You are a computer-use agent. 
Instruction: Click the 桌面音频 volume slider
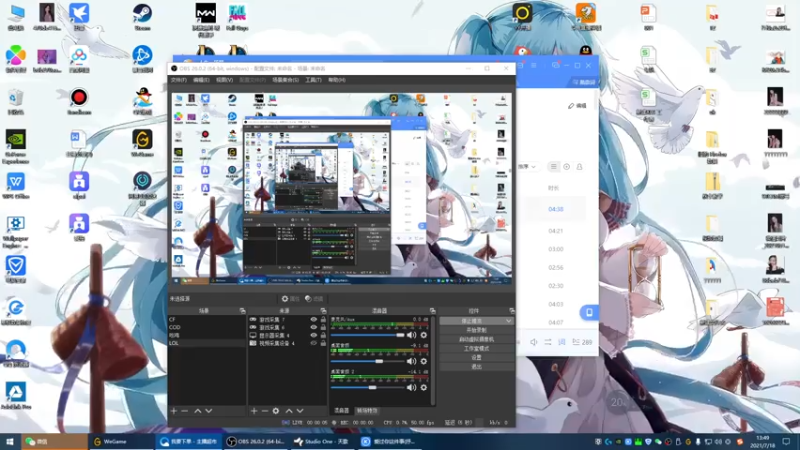(x=367, y=361)
